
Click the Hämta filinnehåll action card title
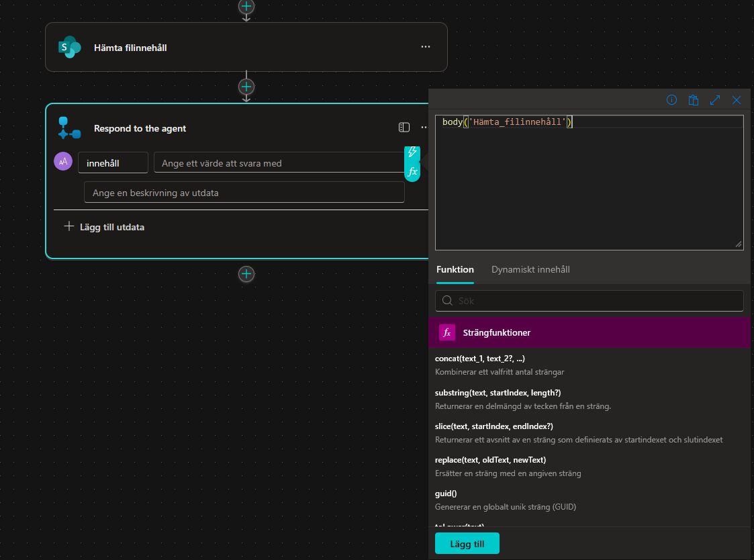point(130,48)
